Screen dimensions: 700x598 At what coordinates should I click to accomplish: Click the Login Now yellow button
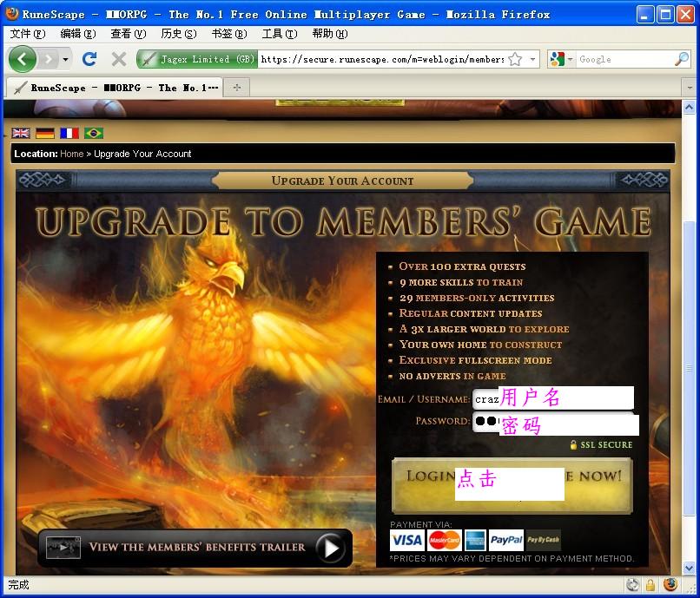pyautogui.click(x=512, y=485)
